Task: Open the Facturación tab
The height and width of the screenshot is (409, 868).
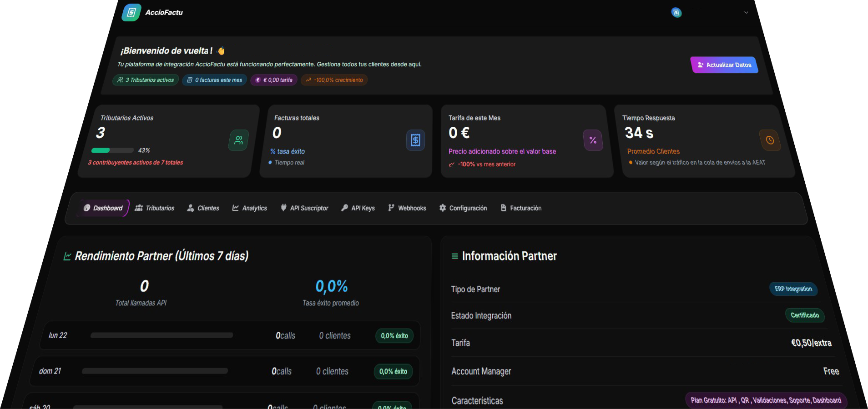Action: pyautogui.click(x=521, y=208)
